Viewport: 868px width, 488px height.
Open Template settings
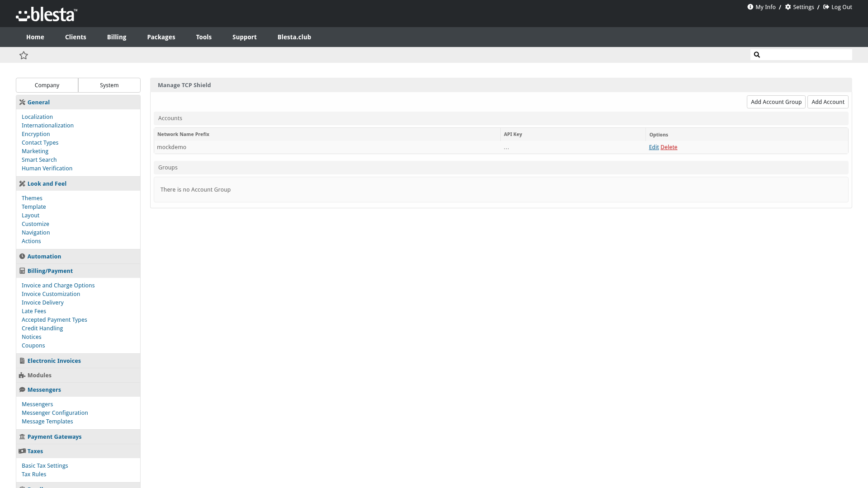click(33, 206)
